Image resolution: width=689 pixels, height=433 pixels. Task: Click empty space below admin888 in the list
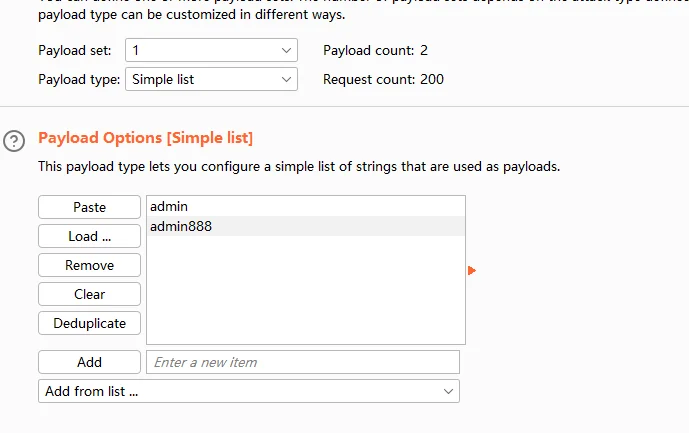pyautogui.click(x=305, y=290)
